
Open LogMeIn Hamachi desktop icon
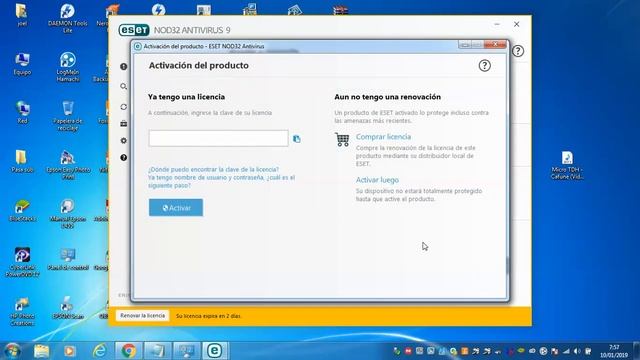[x=68, y=67]
